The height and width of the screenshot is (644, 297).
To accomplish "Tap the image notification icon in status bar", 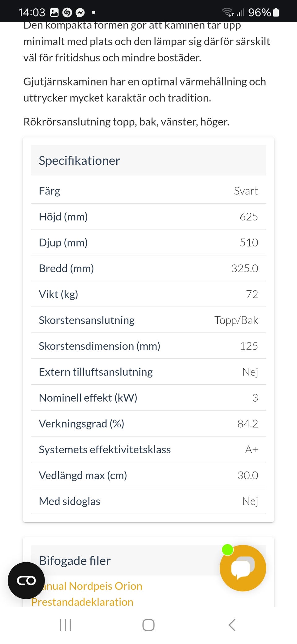I will [x=54, y=13].
